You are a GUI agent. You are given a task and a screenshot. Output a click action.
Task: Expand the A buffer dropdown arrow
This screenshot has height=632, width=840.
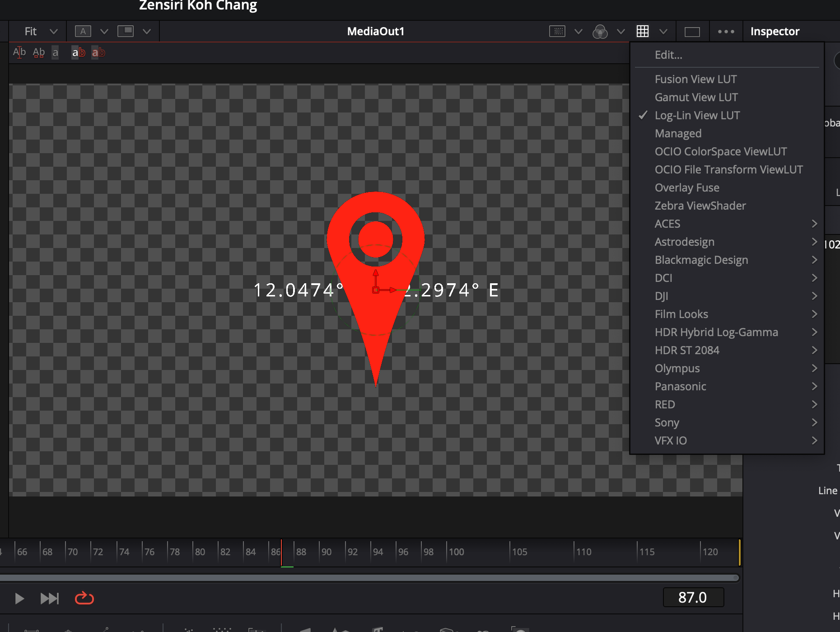click(104, 31)
